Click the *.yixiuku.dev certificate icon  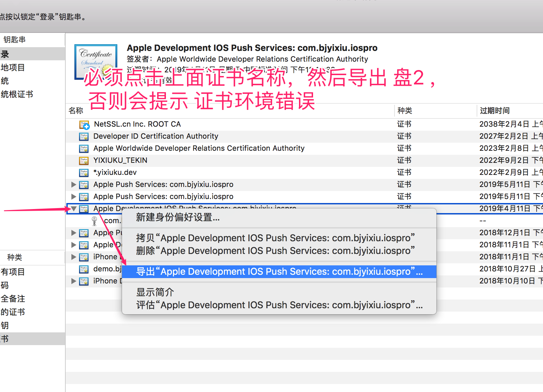(x=84, y=173)
